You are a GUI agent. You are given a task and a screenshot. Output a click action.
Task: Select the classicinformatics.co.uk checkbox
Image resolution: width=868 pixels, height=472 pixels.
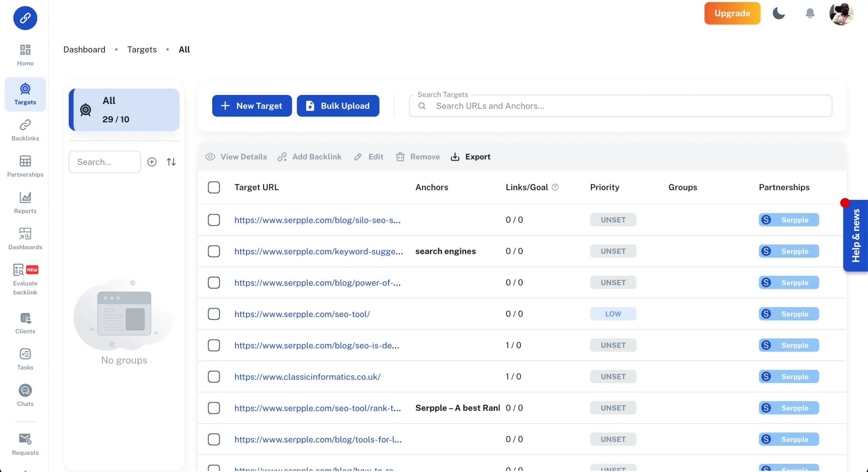tap(214, 376)
